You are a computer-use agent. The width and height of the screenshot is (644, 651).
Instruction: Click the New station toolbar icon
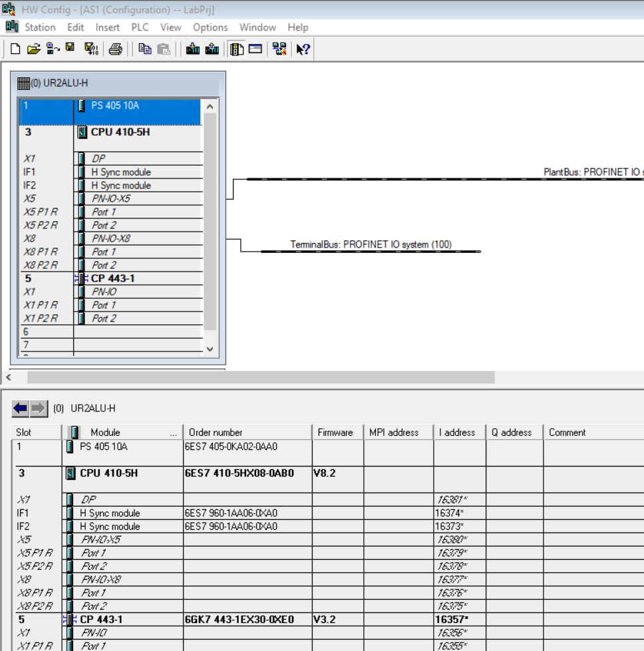click(15, 49)
